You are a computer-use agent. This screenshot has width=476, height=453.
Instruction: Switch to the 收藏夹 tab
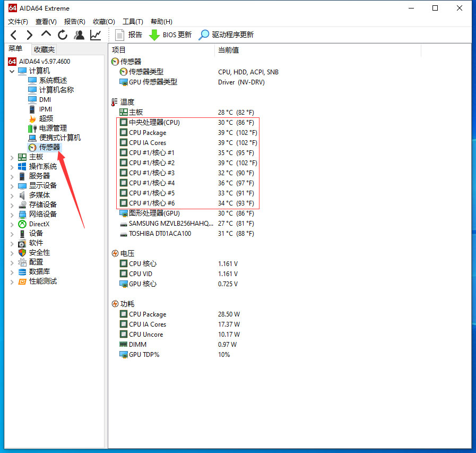click(44, 49)
